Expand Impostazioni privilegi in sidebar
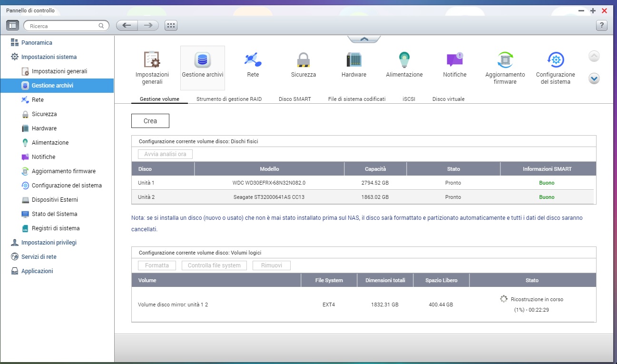The image size is (617, 364). pos(49,243)
